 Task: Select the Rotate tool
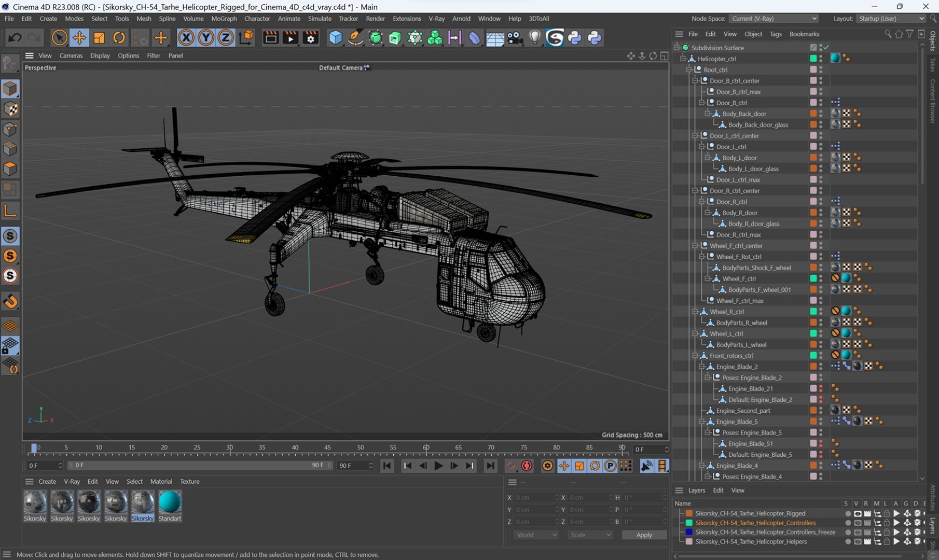pyautogui.click(x=119, y=37)
